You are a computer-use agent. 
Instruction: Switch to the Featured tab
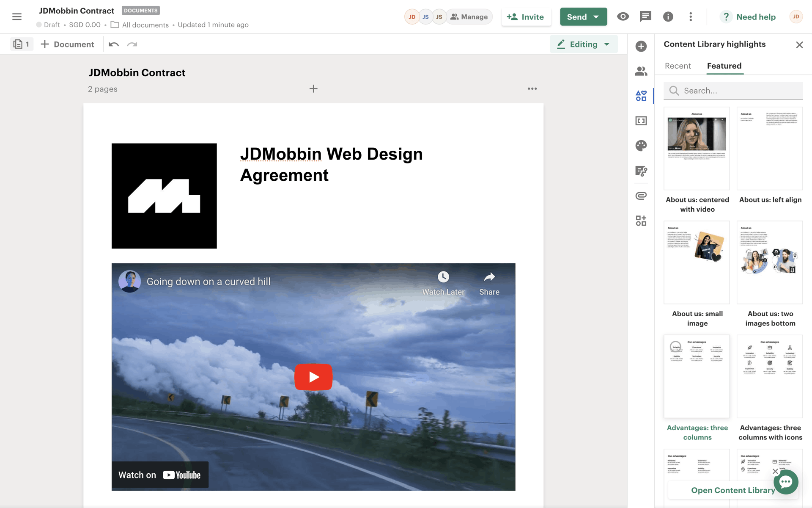pos(724,66)
